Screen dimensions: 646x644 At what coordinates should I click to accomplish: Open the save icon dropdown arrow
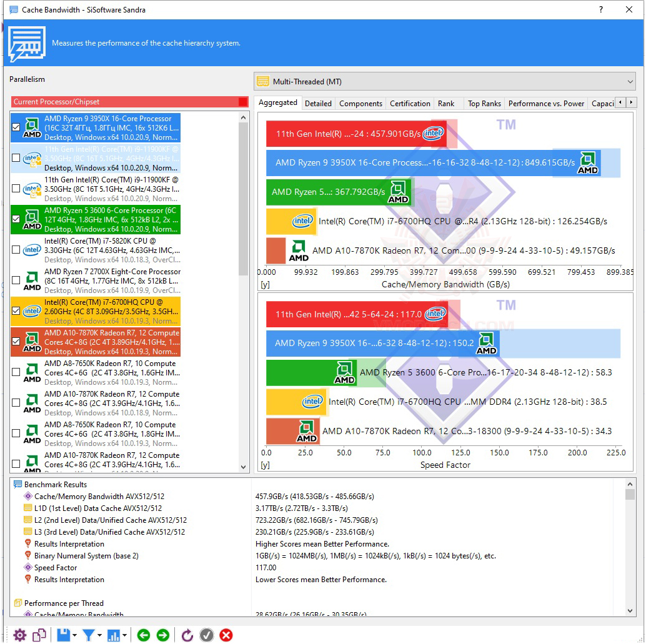74,635
